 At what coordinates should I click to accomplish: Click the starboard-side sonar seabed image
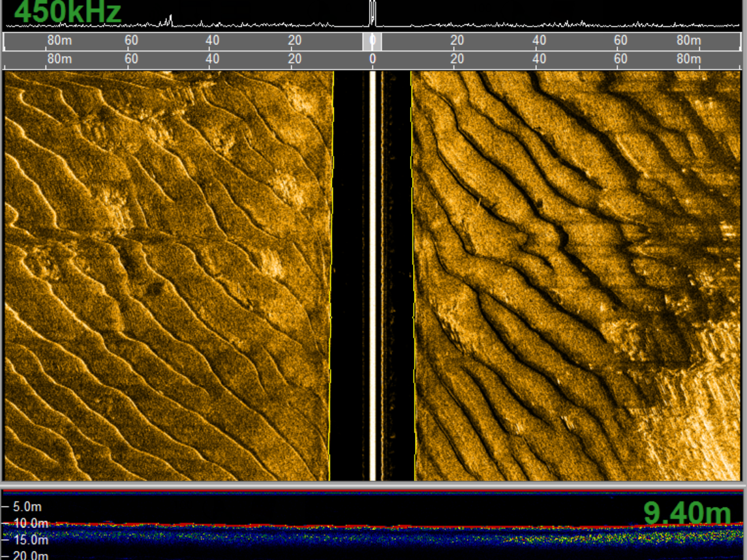(577, 276)
